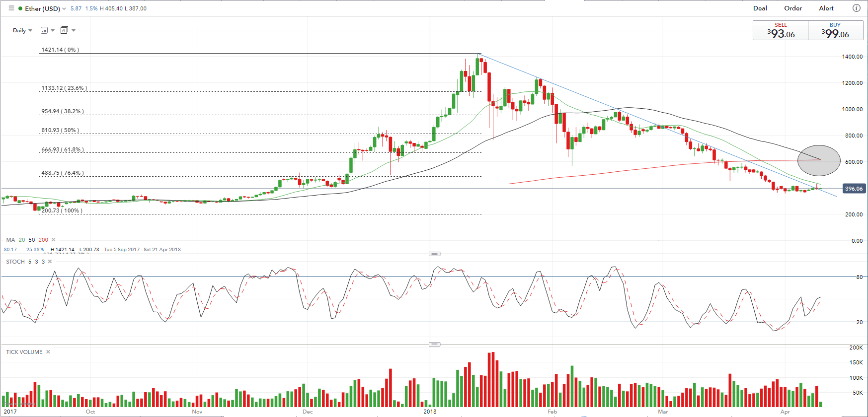Select the MA 20 period setting

point(22,240)
